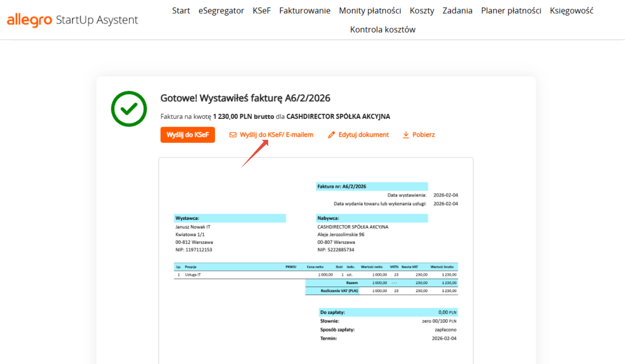Click the Rozliczenie VAT (PLN) row label

(339, 291)
